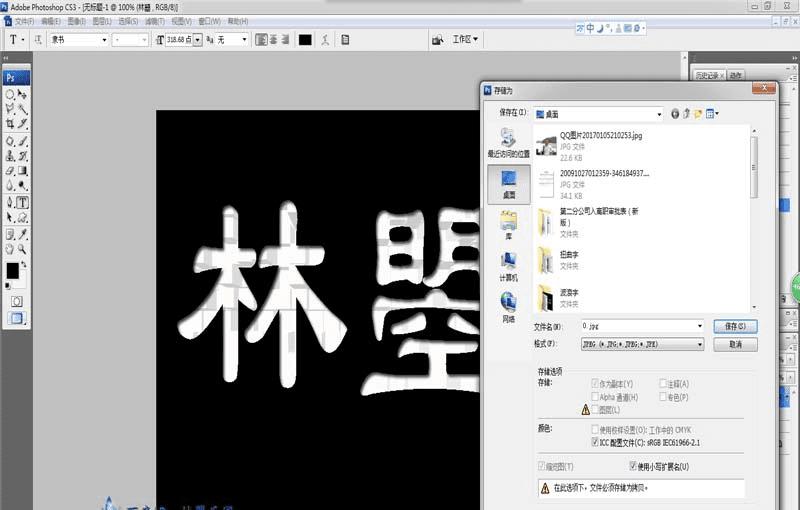Select the Gradient tool
Viewport: 800px width, 510px height.
click(x=22, y=171)
